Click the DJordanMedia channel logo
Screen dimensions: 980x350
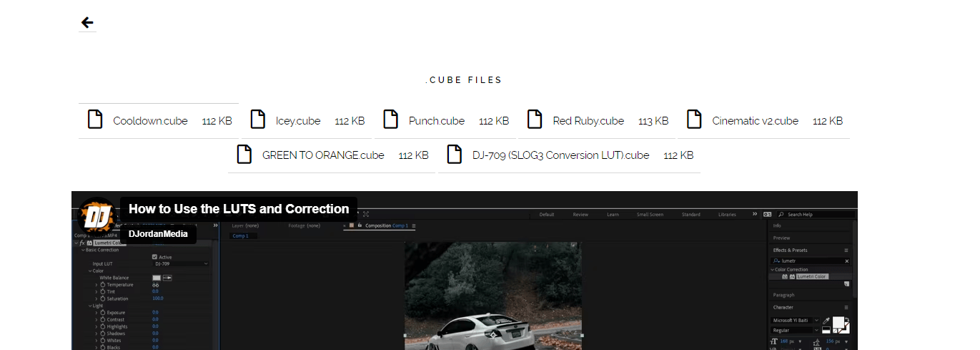pos(96,216)
